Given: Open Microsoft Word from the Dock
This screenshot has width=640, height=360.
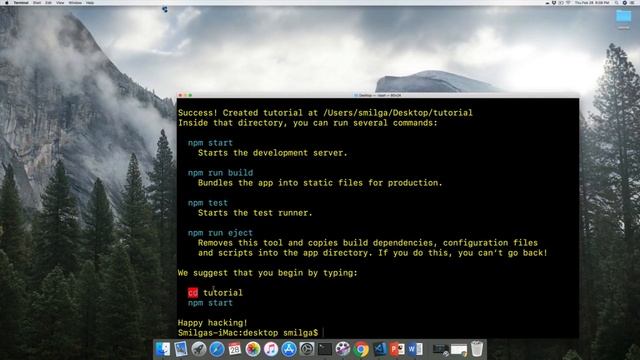Looking at the screenshot, I should [415, 349].
